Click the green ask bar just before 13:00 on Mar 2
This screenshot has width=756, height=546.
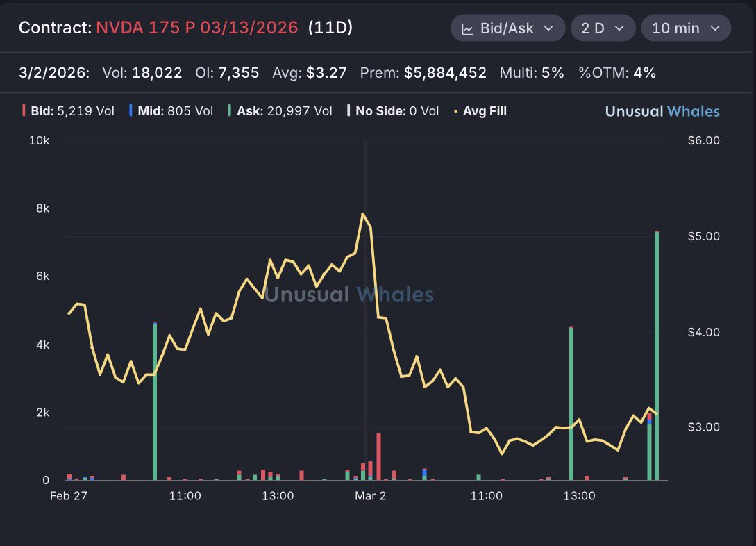[x=571, y=404]
